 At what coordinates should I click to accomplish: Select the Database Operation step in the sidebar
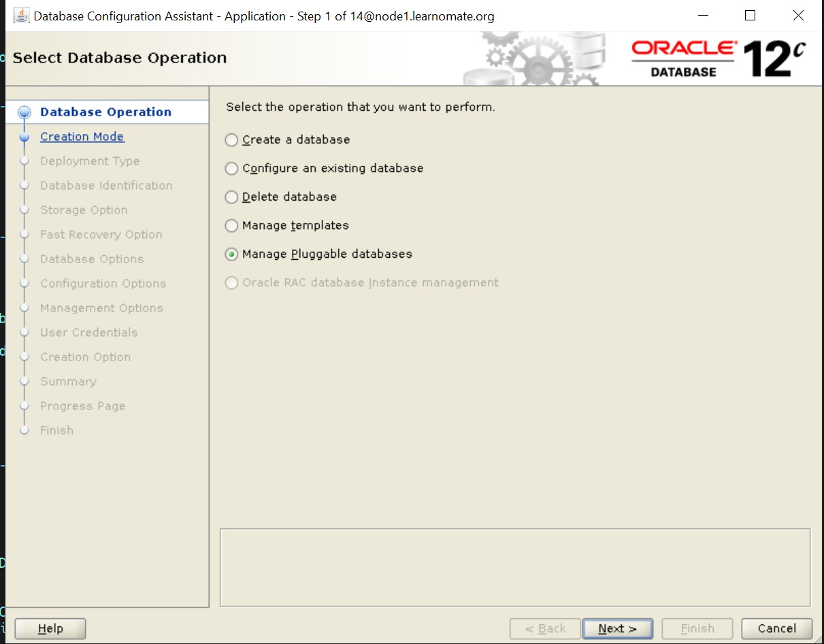(105, 112)
